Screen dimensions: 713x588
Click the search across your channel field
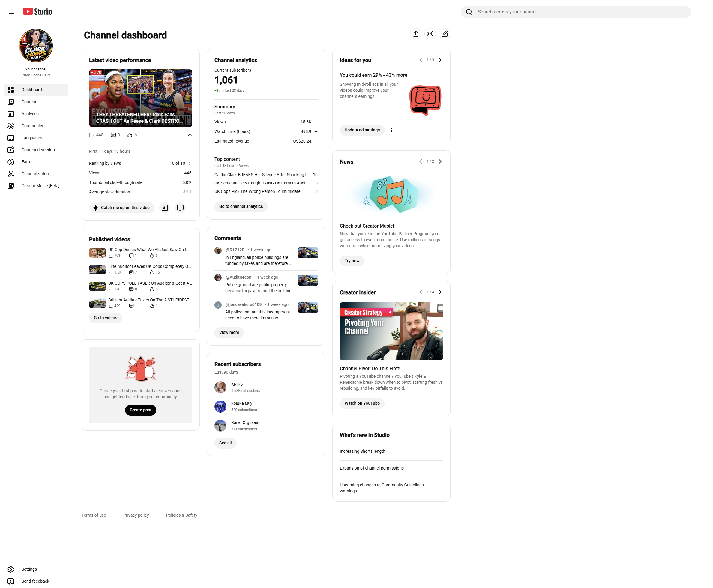point(576,12)
